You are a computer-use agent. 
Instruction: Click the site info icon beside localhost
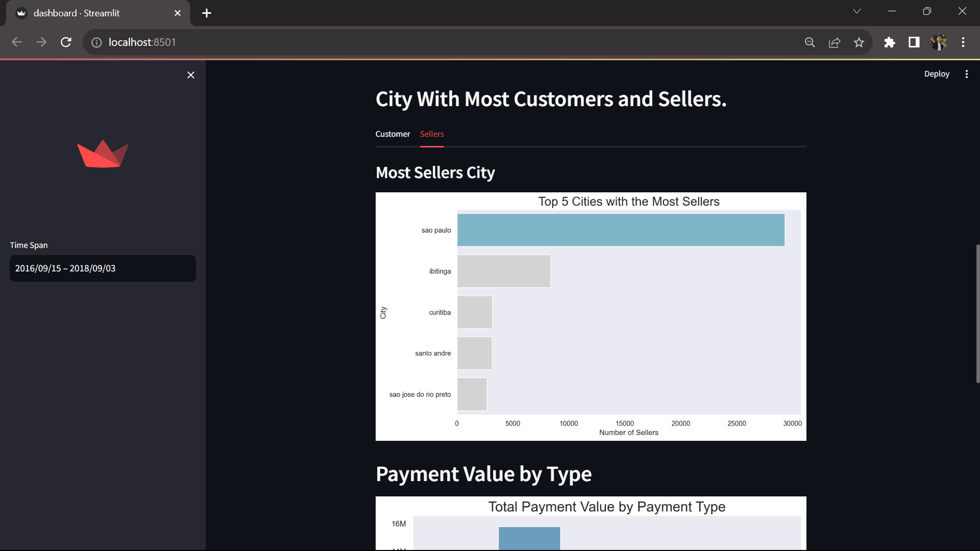tap(96, 42)
